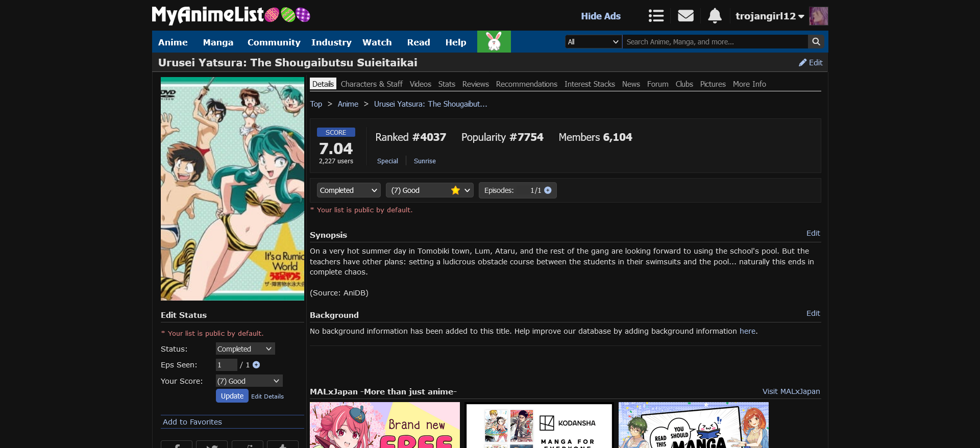
Task: Open the list menu icon in header
Action: (x=656, y=16)
